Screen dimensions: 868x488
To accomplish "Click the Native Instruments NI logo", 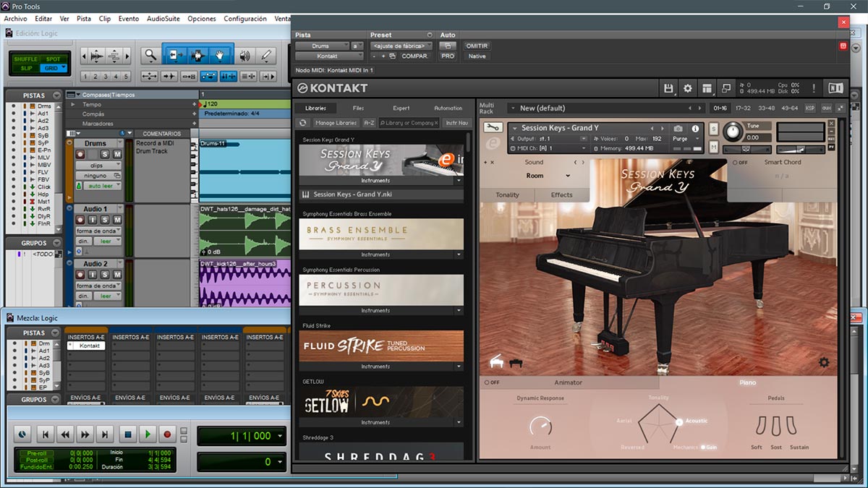I will tap(835, 88).
